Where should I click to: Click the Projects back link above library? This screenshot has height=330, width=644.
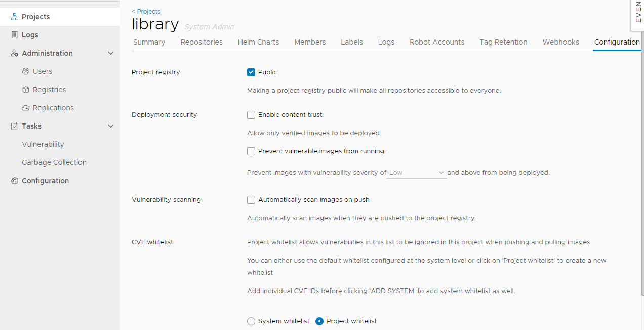tap(146, 11)
